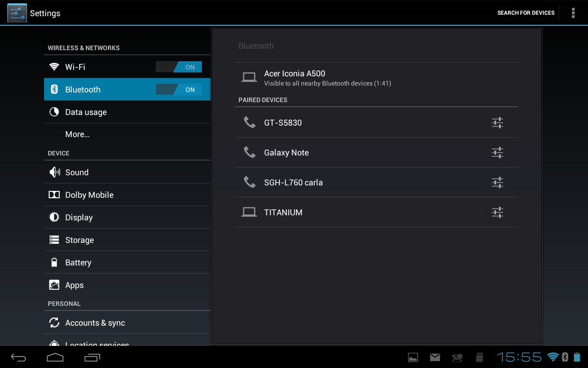
Task: Open the mail envelope notification icon
Action: coord(435,357)
